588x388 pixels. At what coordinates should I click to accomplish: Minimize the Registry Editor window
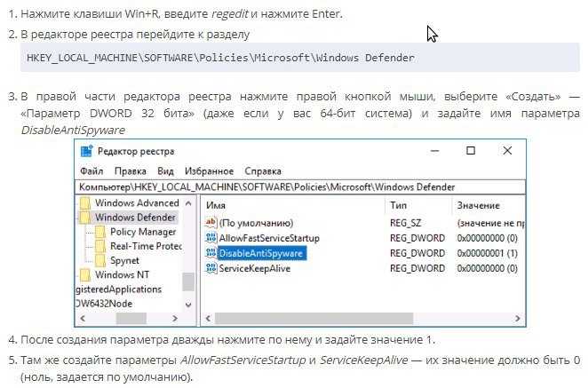click(x=434, y=151)
